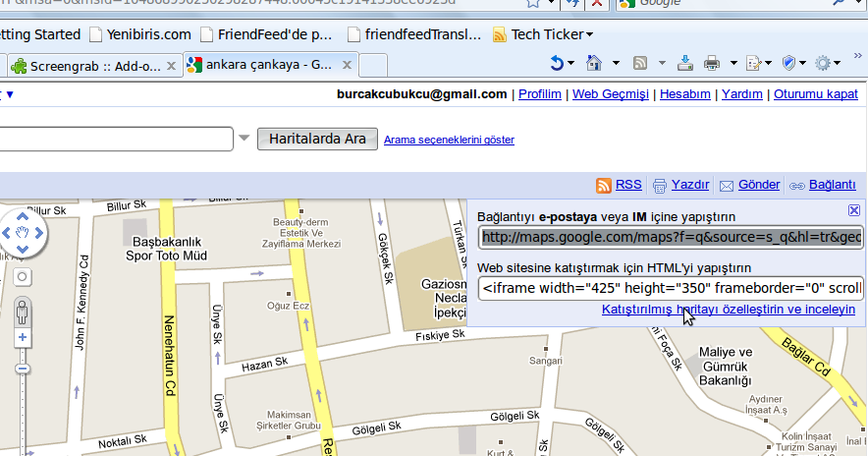The image size is (868, 456).
Task: Click the shield security toolbar icon
Action: [788, 63]
